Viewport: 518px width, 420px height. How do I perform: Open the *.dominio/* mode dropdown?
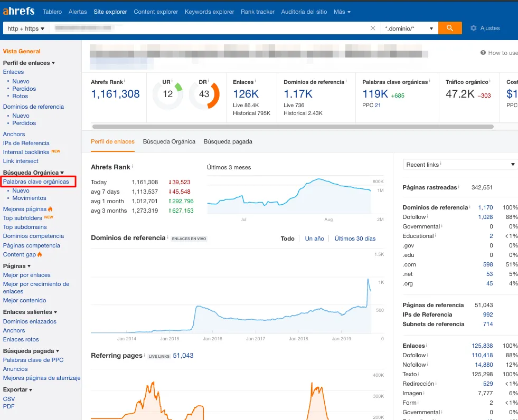click(409, 28)
